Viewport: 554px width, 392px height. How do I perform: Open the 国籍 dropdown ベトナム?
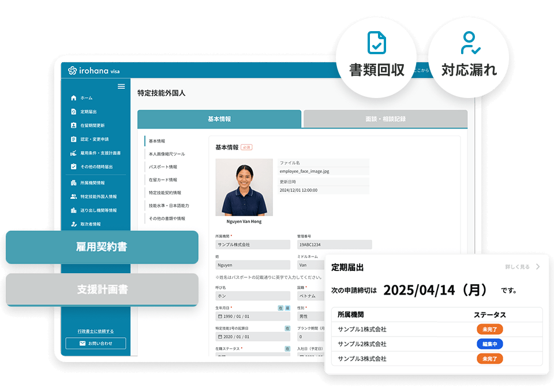[x=311, y=296]
